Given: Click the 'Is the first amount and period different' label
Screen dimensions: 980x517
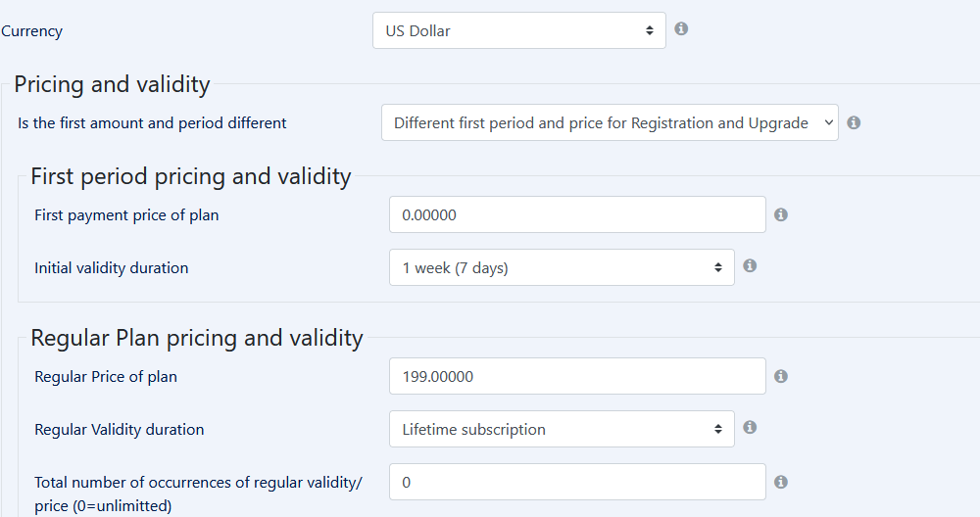Looking at the screenshot, I should 152,123.
